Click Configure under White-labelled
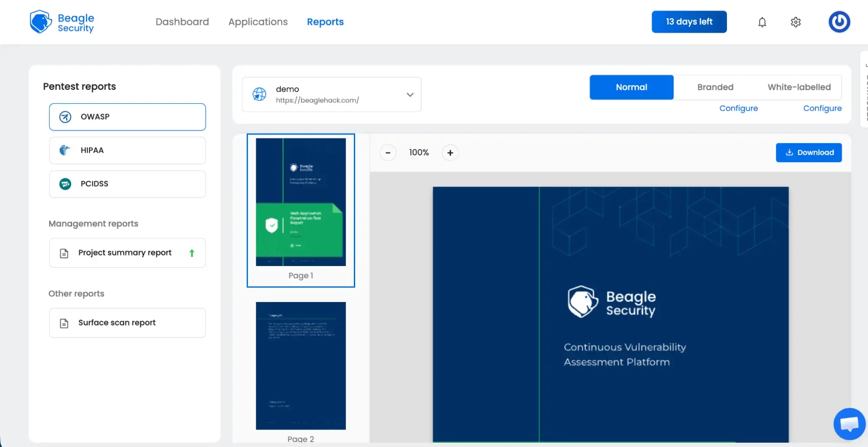868x447 pixels. (x=822, y=108)
